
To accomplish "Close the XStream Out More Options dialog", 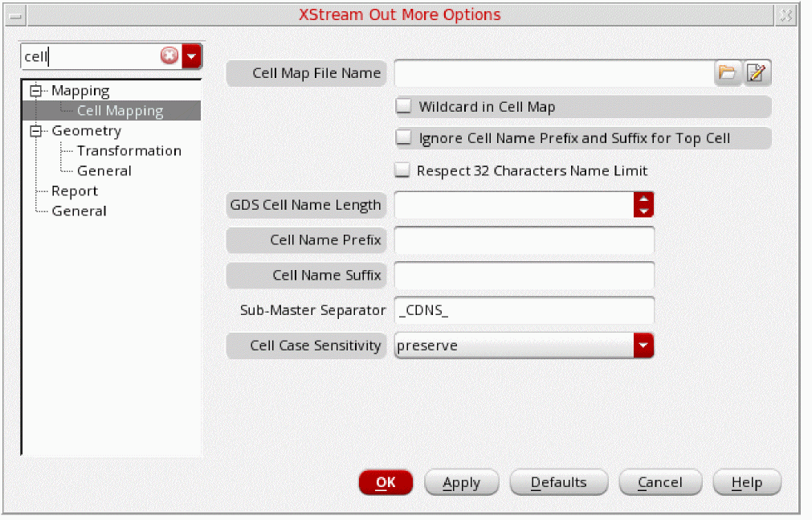I will (x=786, y=15).
